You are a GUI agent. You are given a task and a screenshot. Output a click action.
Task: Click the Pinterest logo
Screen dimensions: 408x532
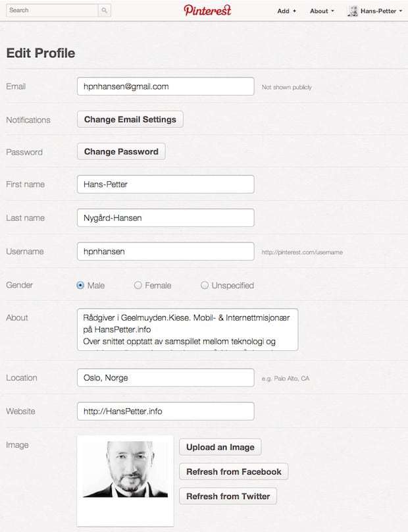pyautogui.click(x=207, y=11)
